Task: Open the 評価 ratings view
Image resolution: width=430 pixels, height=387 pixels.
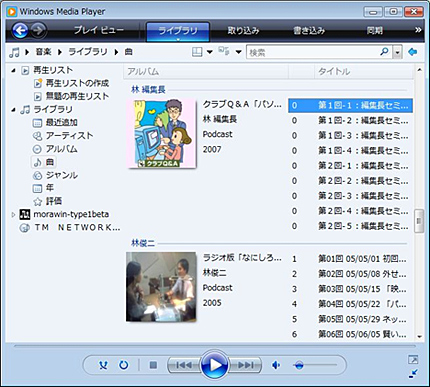Action: tap(54, 201)
